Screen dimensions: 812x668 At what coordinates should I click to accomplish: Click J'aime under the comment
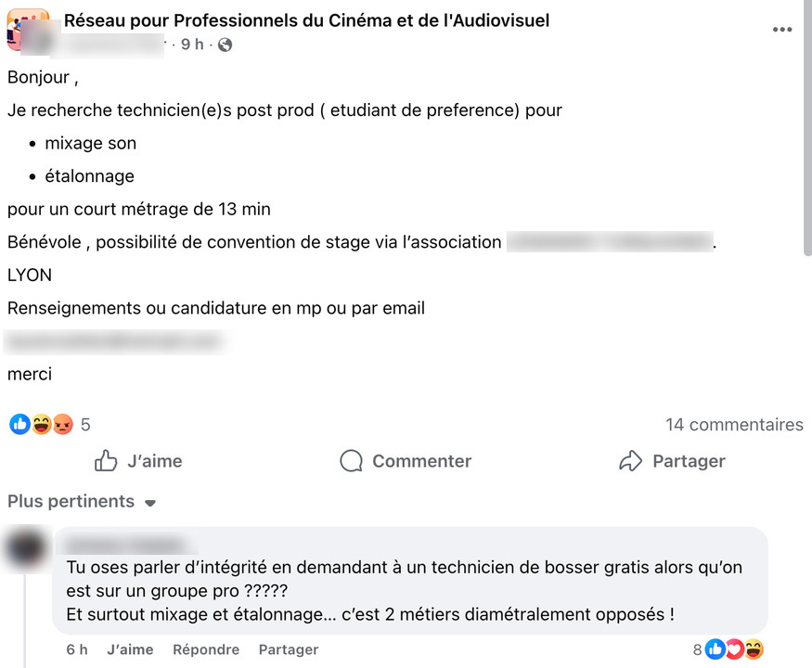[x=130, y=649]
